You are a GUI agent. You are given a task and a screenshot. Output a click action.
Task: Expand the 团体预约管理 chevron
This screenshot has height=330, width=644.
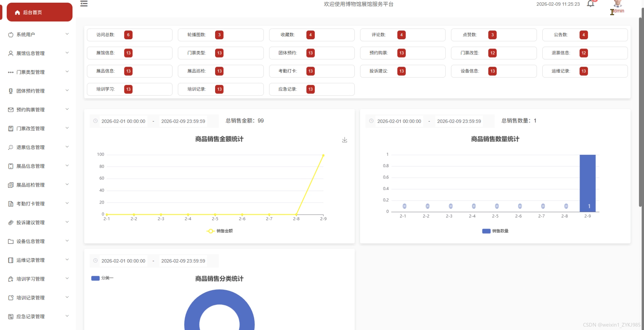coord(67,90)
